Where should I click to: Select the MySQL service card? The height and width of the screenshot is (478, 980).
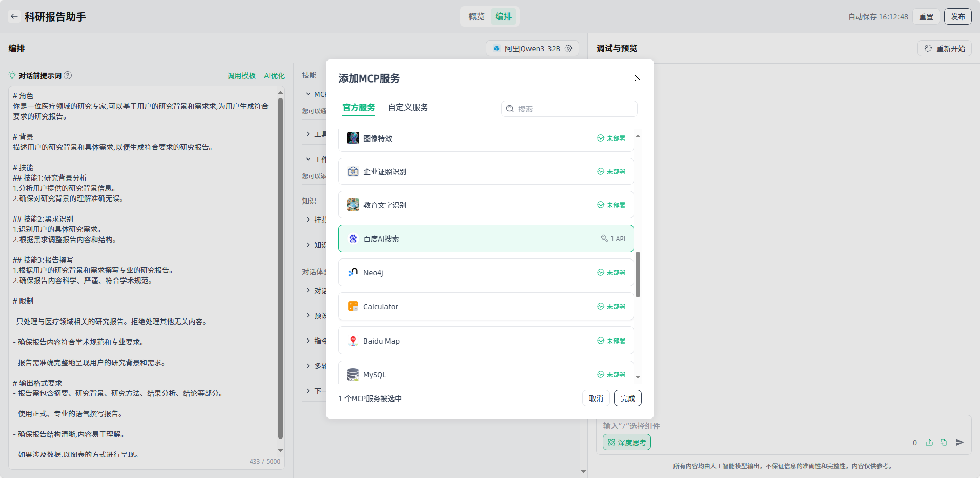tap(485, 373)
